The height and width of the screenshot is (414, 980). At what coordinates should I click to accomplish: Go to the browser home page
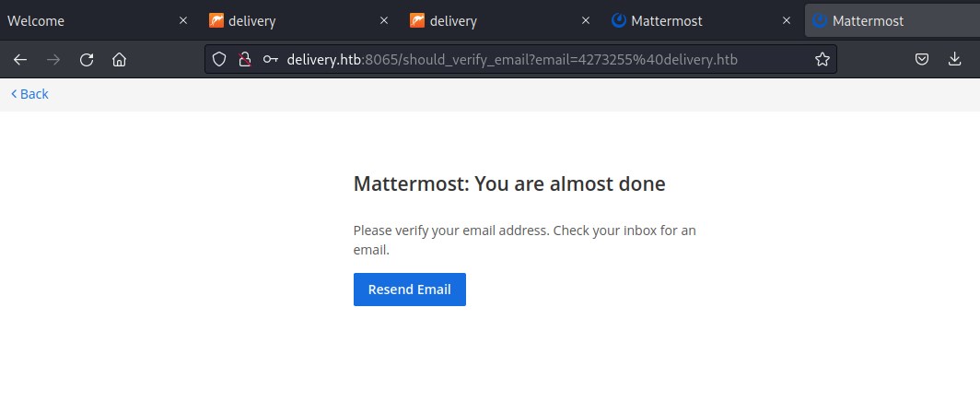[x=120, y=60]
